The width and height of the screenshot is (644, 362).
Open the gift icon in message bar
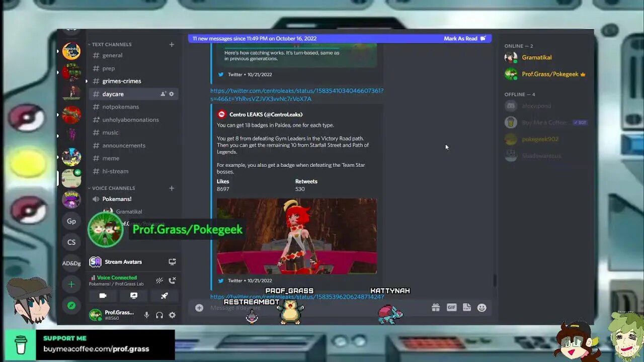[436, 308]
